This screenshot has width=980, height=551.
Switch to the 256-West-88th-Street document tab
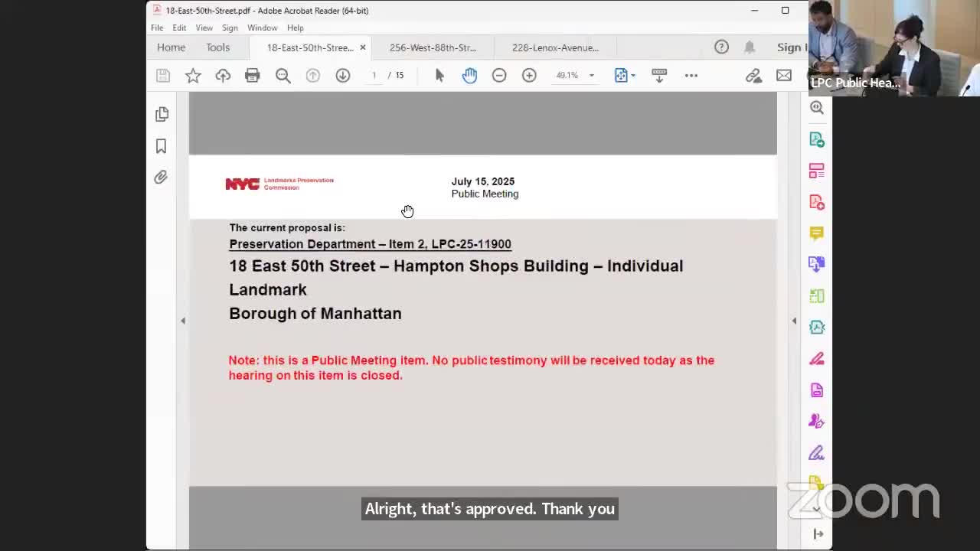[433, 47]
